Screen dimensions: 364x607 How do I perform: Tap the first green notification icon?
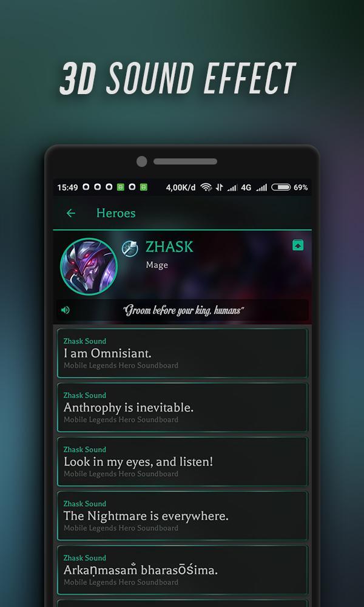tap(121, 188)
